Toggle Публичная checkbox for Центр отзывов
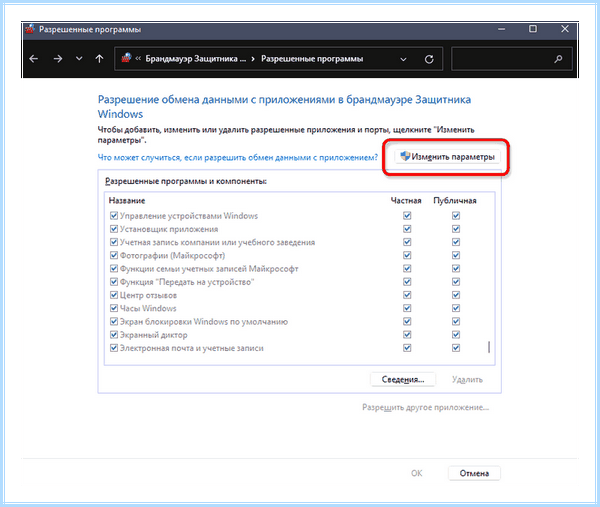The width and height of the screenshot is (600, 507). tap(456, 295)
